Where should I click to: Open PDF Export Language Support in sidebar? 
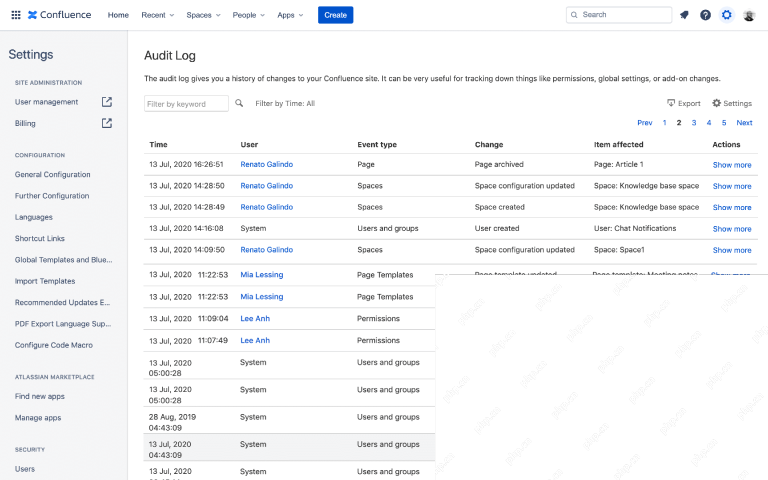point(63,324)
